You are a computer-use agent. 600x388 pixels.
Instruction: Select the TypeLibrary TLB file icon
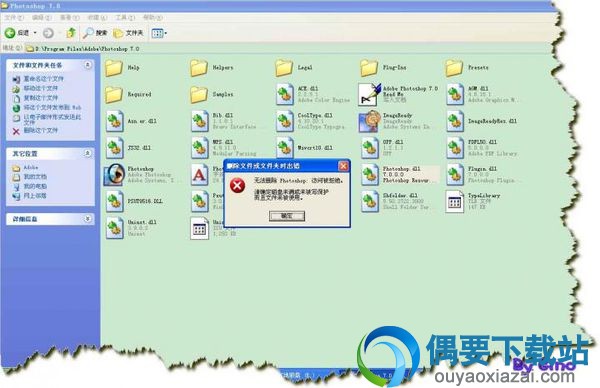(455, 201)
